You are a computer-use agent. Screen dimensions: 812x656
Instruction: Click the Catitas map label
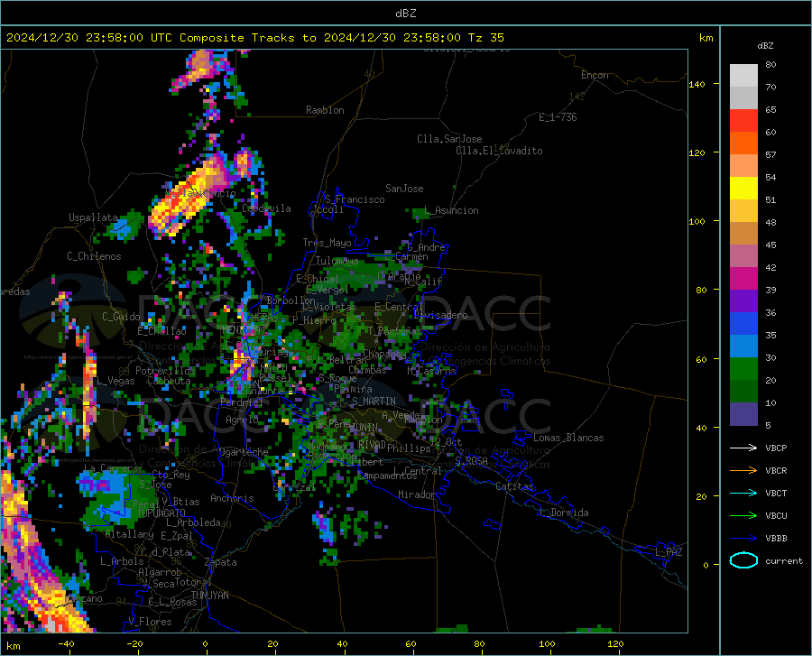(514, 486)
